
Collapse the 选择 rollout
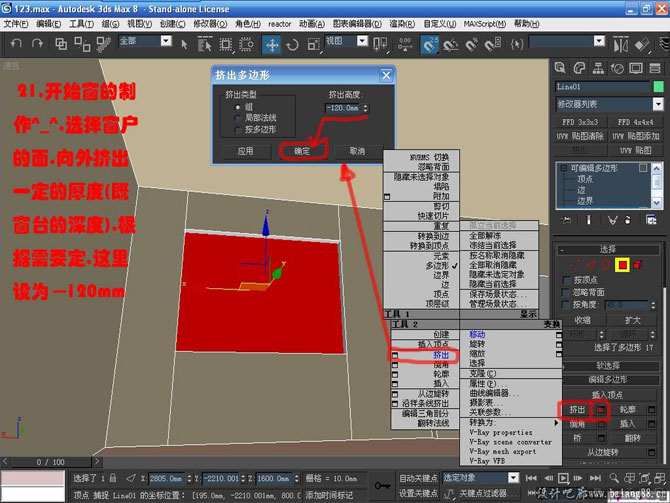tap(608, 250)
